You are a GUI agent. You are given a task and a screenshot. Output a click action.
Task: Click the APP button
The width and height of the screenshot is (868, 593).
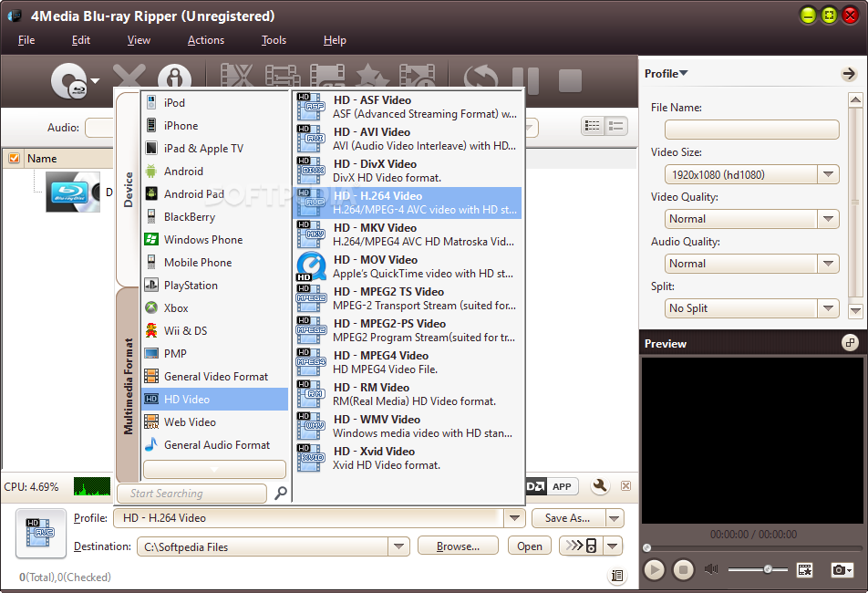(562, 486)
